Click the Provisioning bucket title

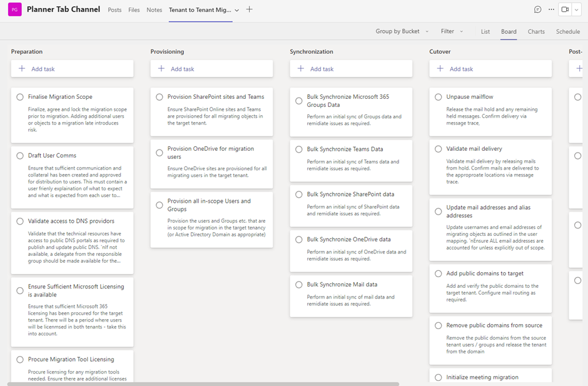click(167, 51)
